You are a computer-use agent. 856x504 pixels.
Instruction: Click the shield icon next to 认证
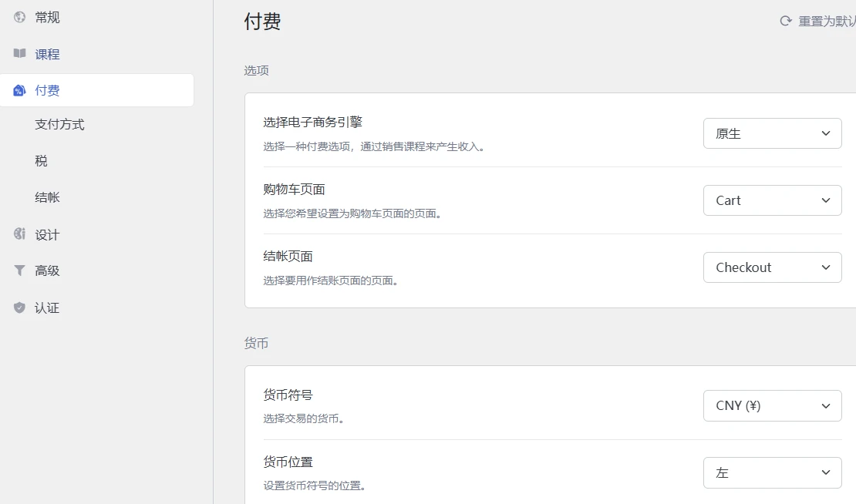pos(19,307)
